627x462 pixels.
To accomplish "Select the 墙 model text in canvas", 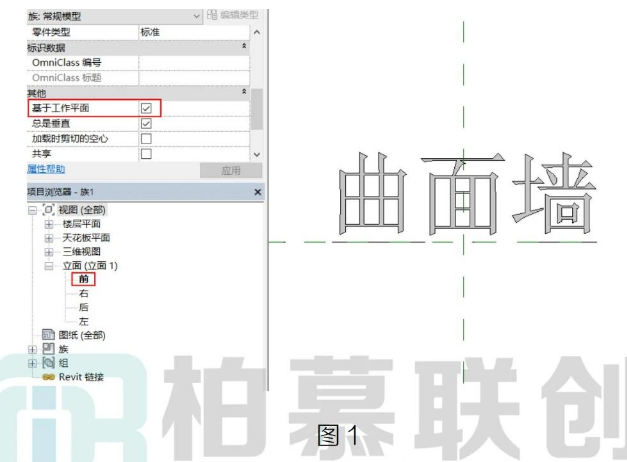I will coord(554,192).
